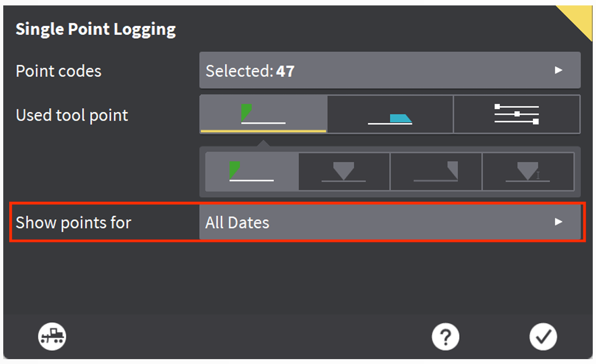This screenshot has height=364, width=596.
Task: Click the 'Used tool point' label
Action: (72, 115)
